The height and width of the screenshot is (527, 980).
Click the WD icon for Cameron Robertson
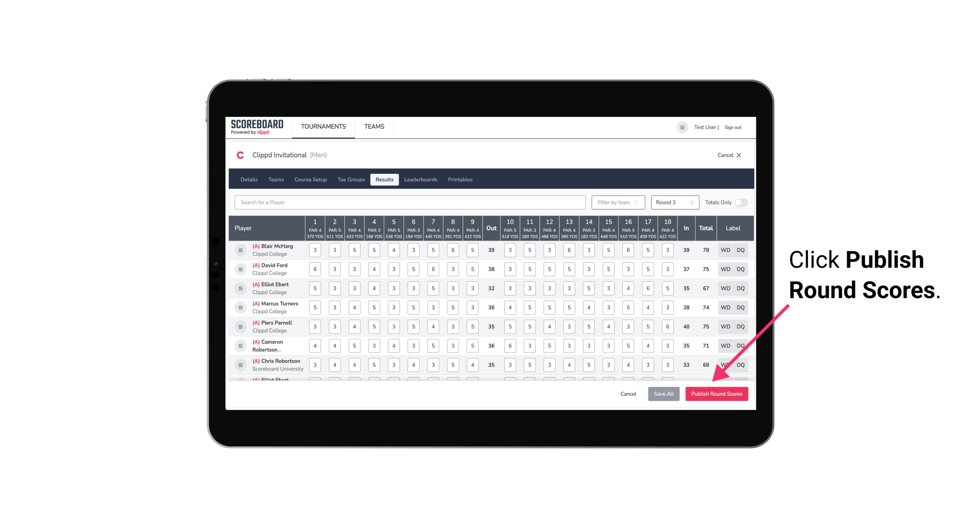tap(725, 345)
